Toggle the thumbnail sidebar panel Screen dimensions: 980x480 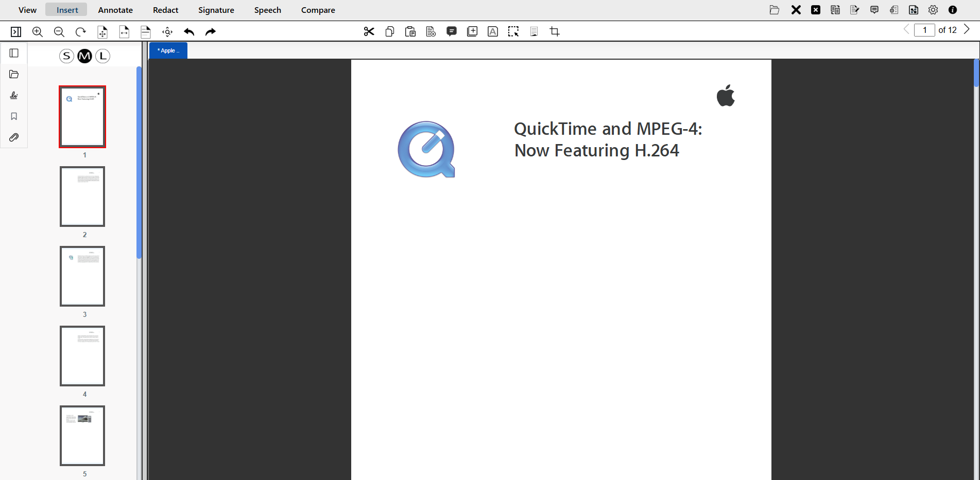[x=14, y=53]
